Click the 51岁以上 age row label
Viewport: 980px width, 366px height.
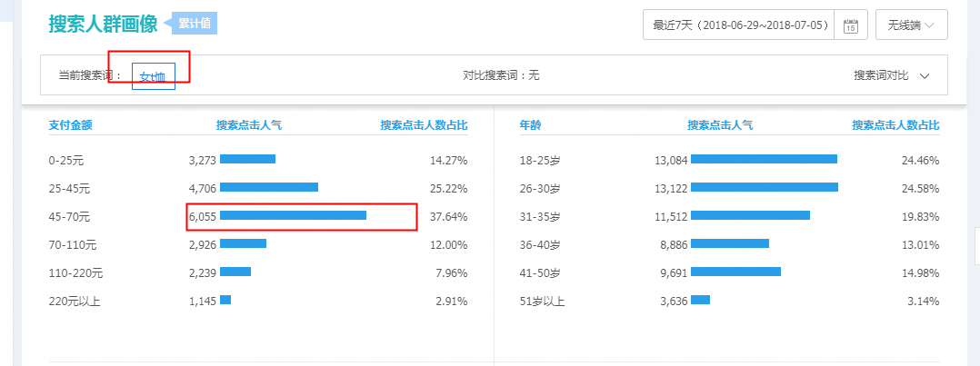coord(542,301)
